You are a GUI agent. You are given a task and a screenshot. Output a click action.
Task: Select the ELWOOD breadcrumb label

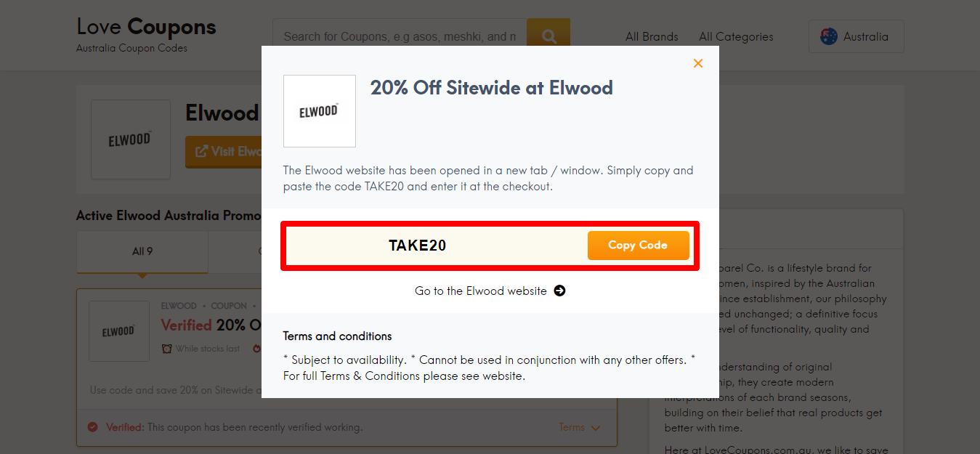(x=179, y=306)
